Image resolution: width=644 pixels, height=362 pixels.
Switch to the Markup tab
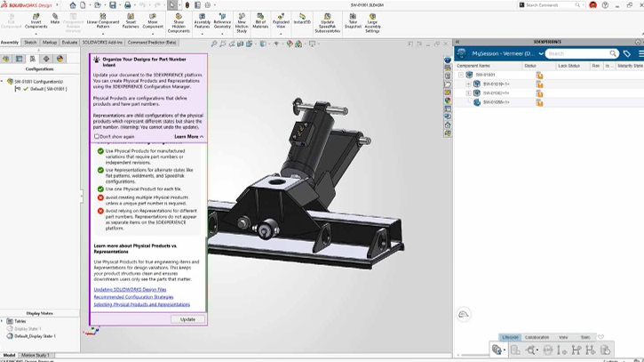point(50,43)
